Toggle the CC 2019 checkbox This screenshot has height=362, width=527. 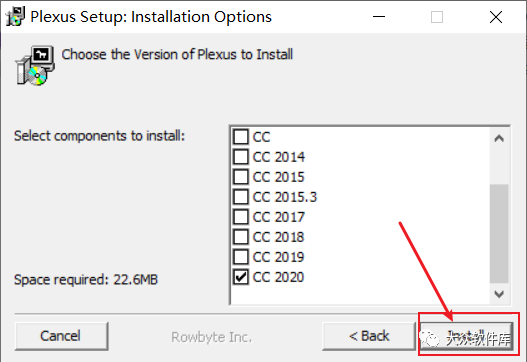[241, 257]
